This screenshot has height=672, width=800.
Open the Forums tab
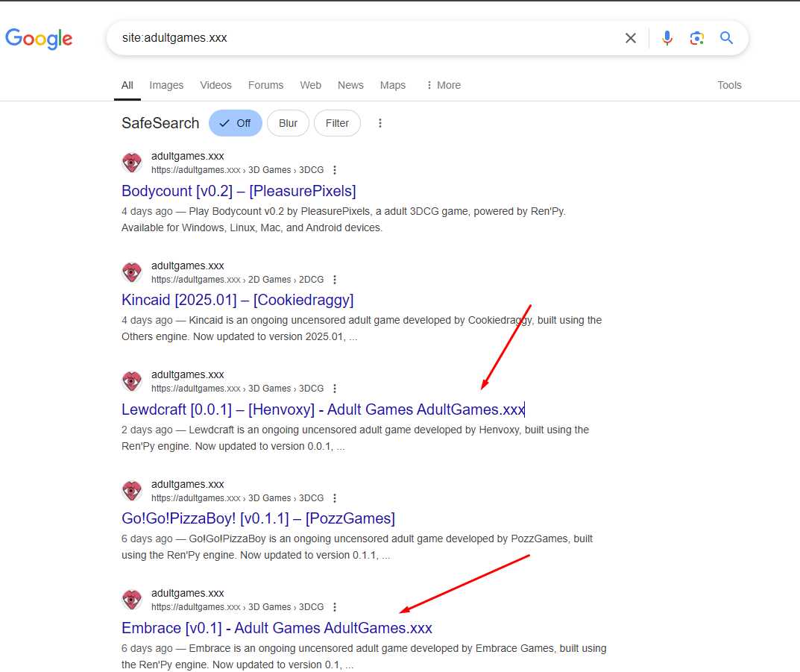coord(266,85)
